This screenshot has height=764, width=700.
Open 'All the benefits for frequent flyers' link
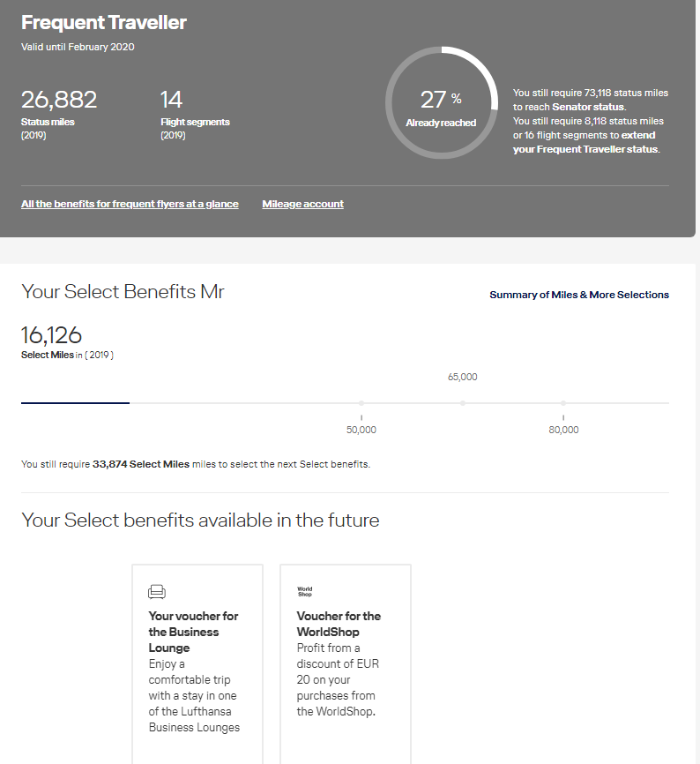(130, 204)
